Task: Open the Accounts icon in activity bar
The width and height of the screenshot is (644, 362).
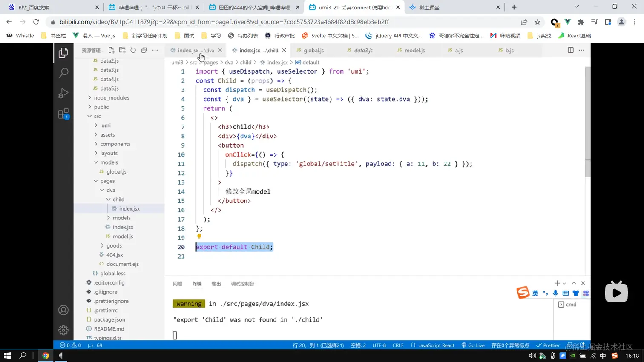Action: [63, 310]
